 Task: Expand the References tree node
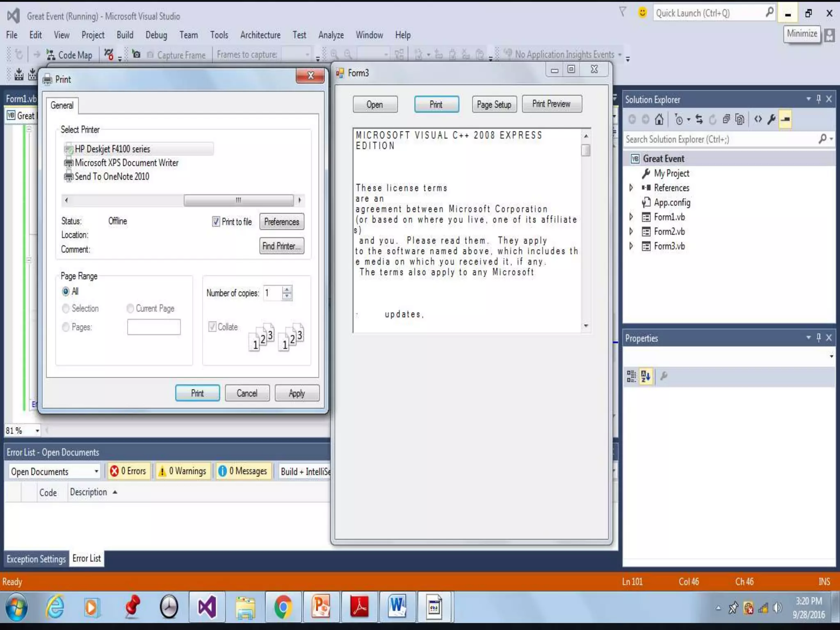631,188
